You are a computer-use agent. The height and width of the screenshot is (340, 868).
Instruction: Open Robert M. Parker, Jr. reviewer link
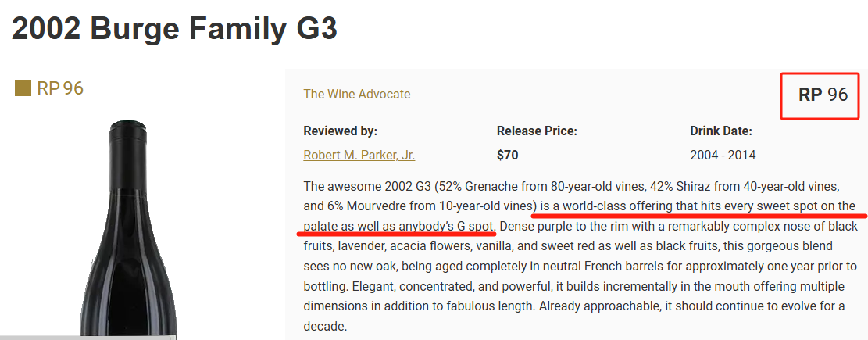click(359, 156)
